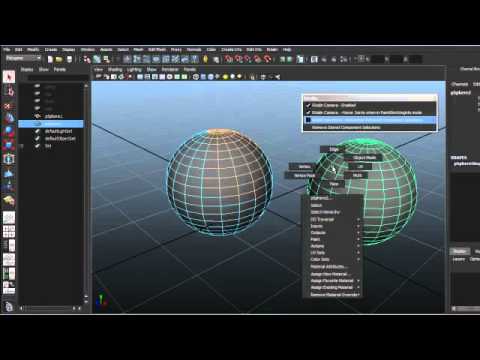Activate the Lasso tool below the Select tool
Image resolution: width=480 pixels, height=360 pixels.
pyautogui.click(x=9, y=91)
